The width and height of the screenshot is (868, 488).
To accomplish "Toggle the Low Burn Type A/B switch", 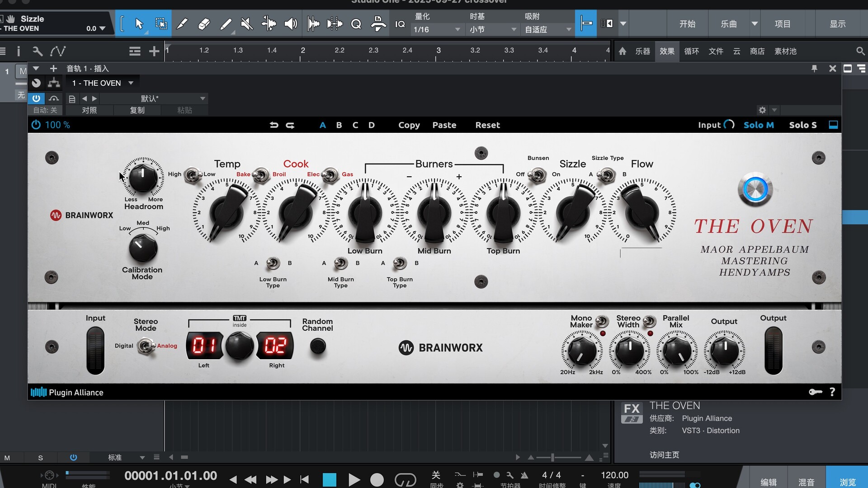I will [273, 263].
